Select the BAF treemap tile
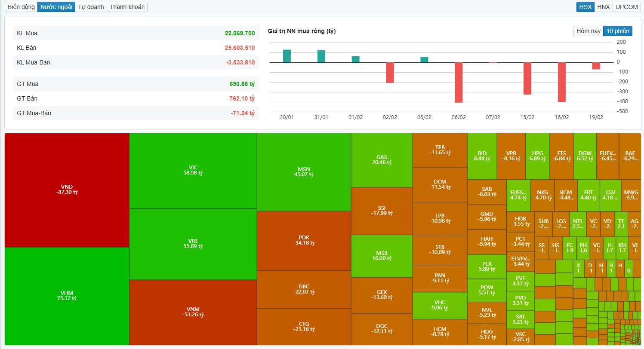The width and height of the screenshot is (644, 349). pos(630,156)
